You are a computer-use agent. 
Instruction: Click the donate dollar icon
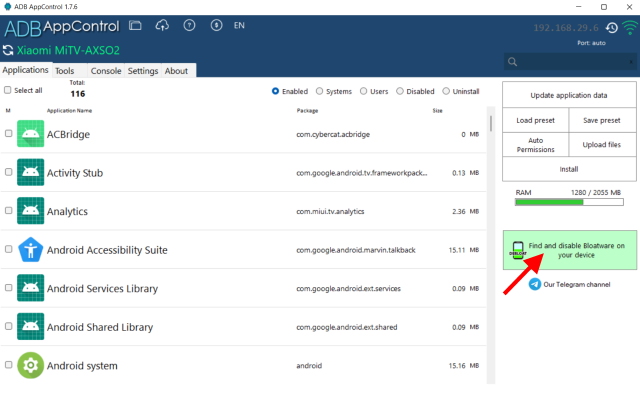point(216,25)
